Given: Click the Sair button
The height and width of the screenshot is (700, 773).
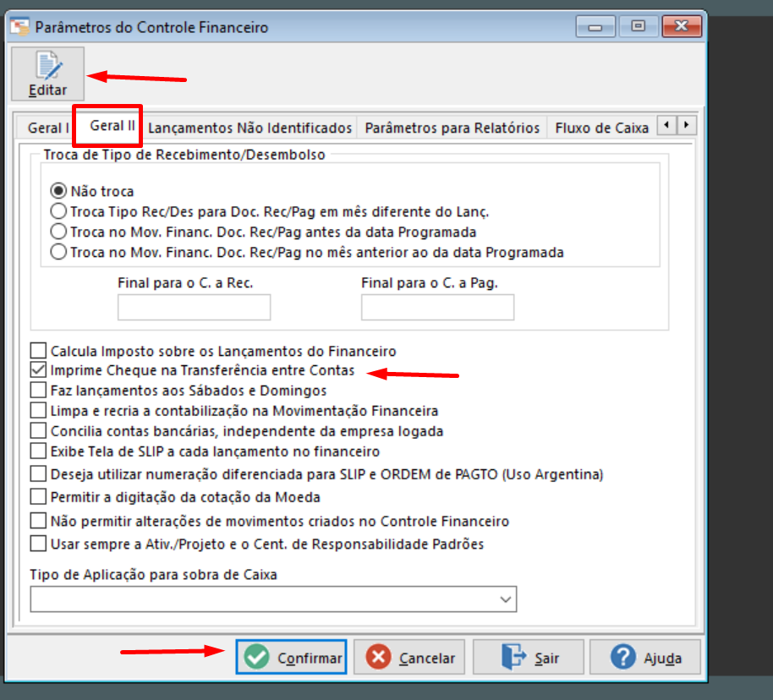Looking at the screenshot, I should [528, 657].
